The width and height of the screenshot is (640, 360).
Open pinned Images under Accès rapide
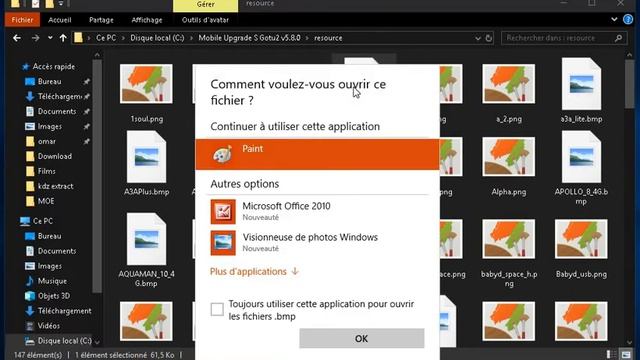[49, 127]
